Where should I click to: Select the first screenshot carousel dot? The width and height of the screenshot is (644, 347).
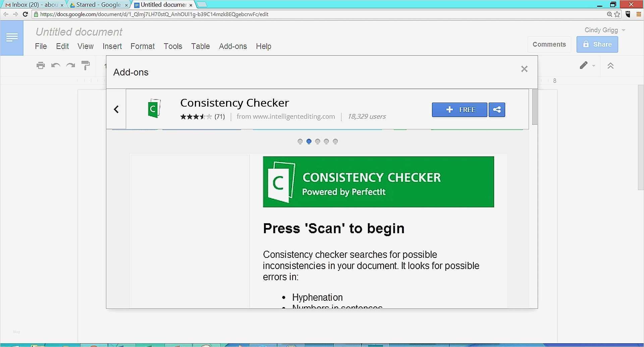[300, 141]
